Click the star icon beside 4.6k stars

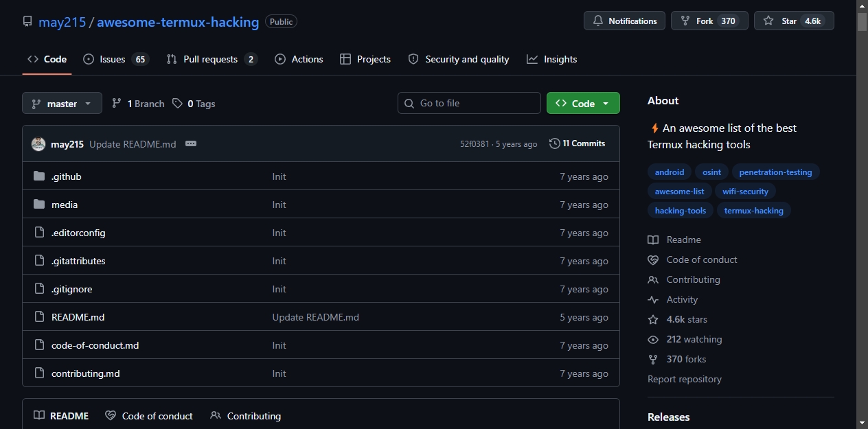click(x=653, y=319)
